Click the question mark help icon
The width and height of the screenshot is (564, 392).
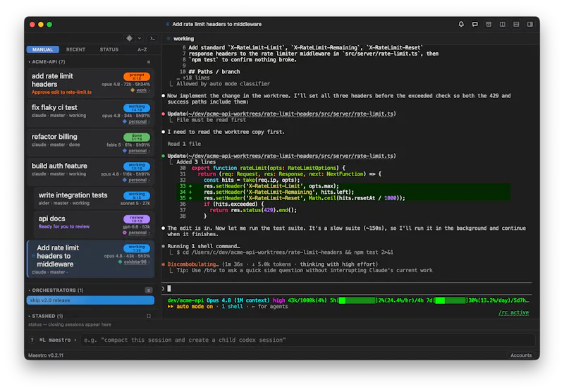click(32, 340)
